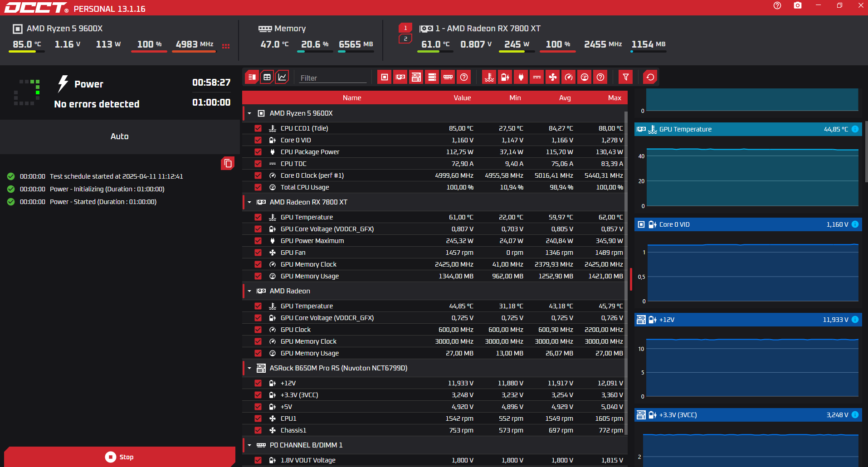Select GPU 1 in the header

(x=405, y=28)
